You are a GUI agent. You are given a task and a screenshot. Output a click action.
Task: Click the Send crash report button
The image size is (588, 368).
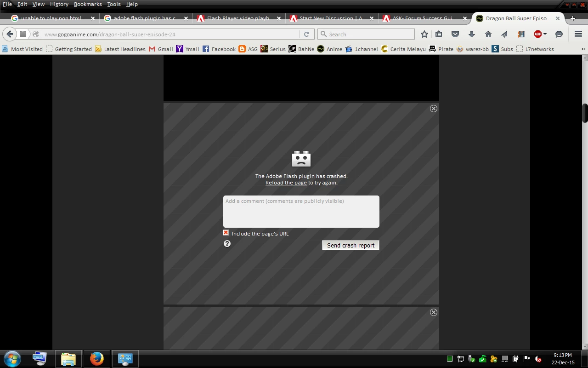point(351,245)
